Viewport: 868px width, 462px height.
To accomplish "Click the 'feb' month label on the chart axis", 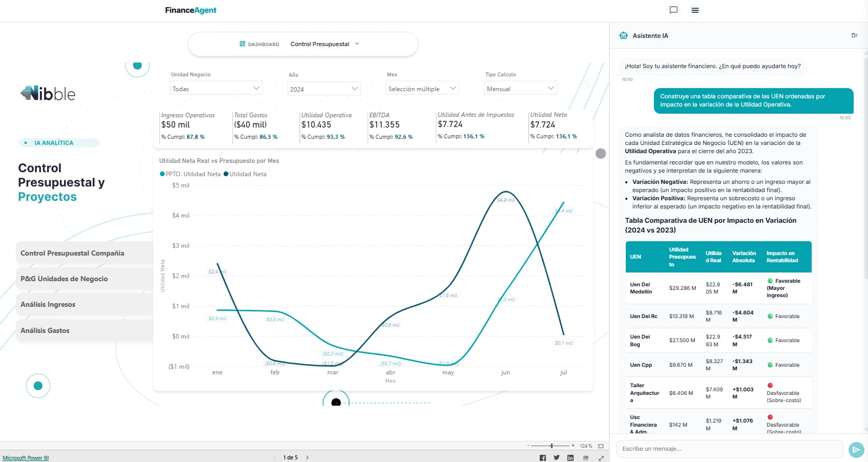I will 275,372.
